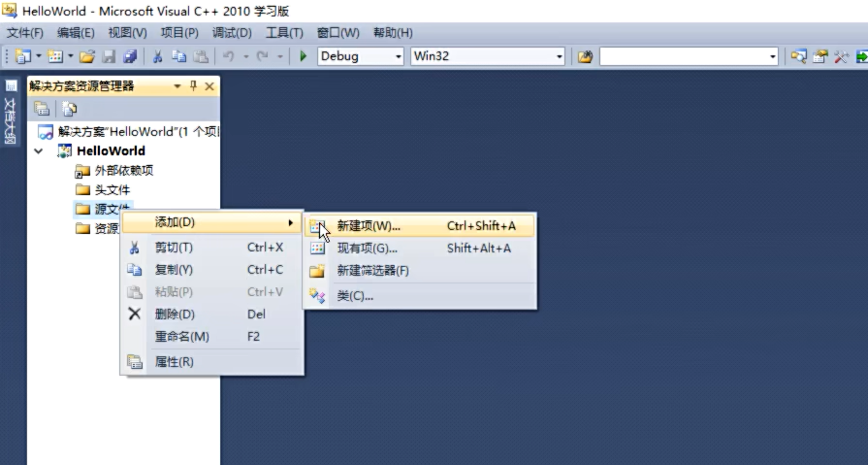Click the grid icon beside 现有项(G)...

click(318, 248)
